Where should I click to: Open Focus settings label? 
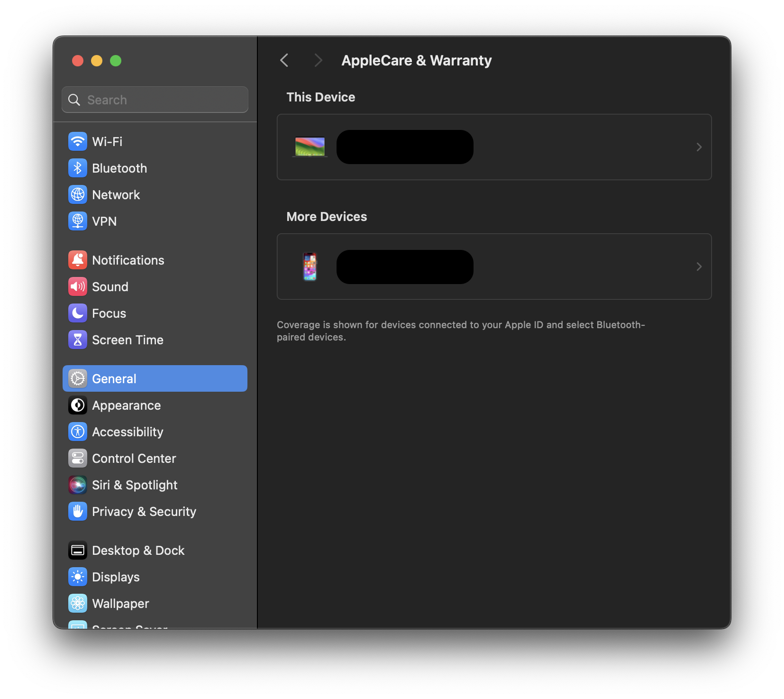(x=109, y=313)
